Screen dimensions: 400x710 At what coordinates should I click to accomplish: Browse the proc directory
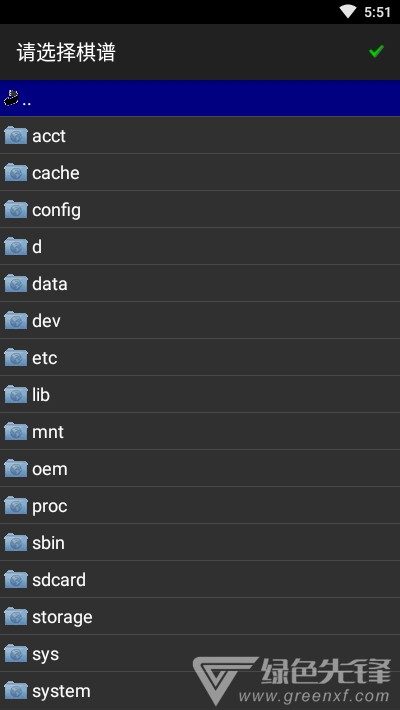(200, 506)
